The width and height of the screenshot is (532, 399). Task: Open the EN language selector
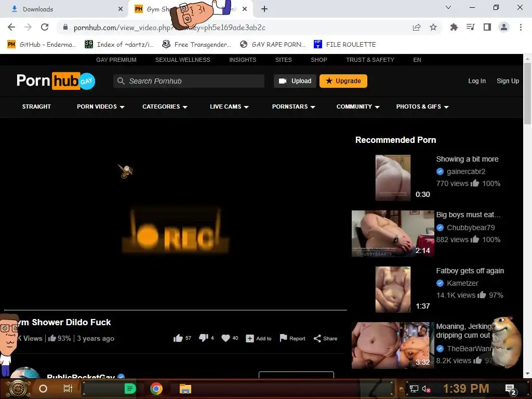[x=417, y=60]
